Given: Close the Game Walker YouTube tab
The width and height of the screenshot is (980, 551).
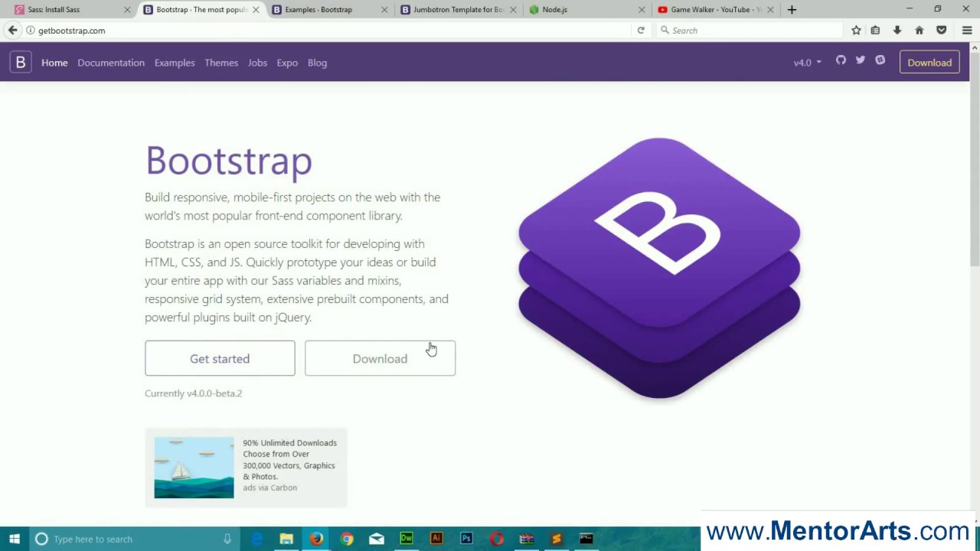Looking at the screenshot, I should tap(770, 9).
